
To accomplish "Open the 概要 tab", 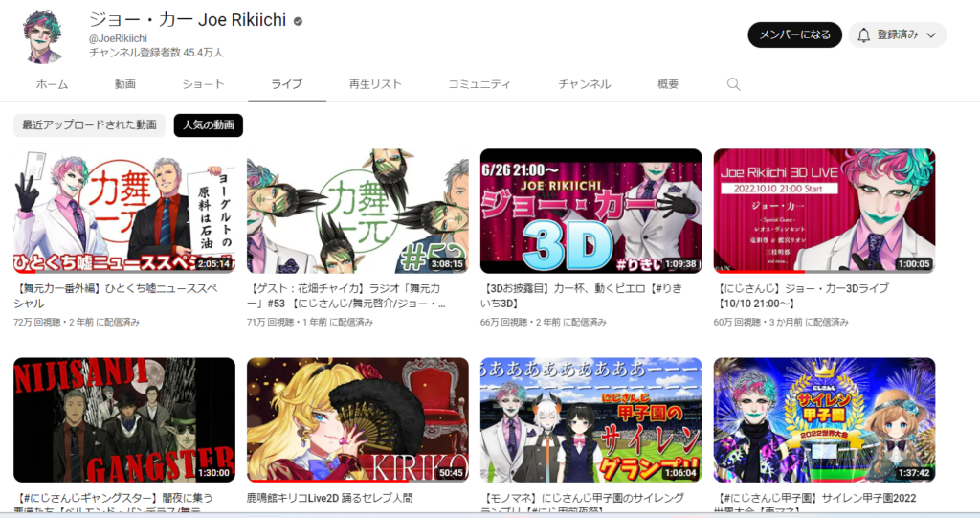I will point(667,84).
